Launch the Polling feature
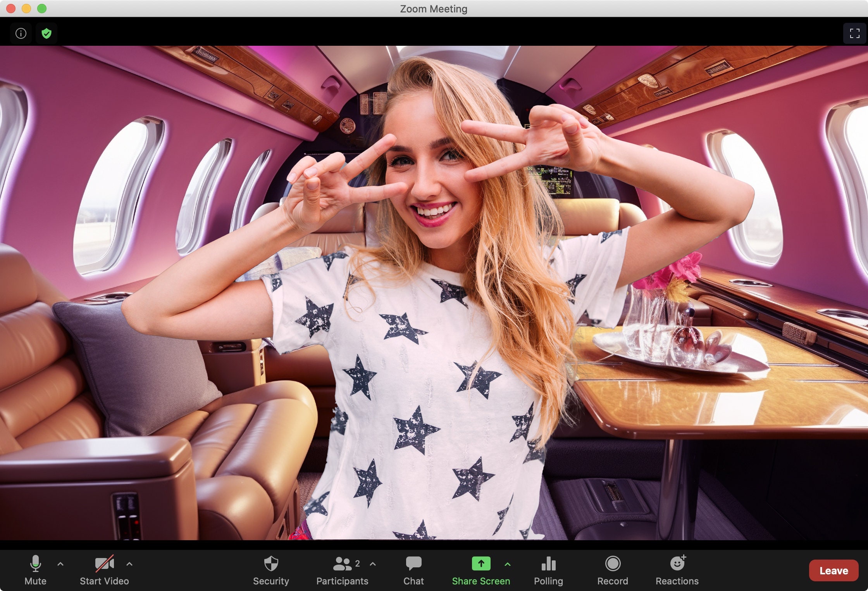Screen dimensions: 868x591 548,569
